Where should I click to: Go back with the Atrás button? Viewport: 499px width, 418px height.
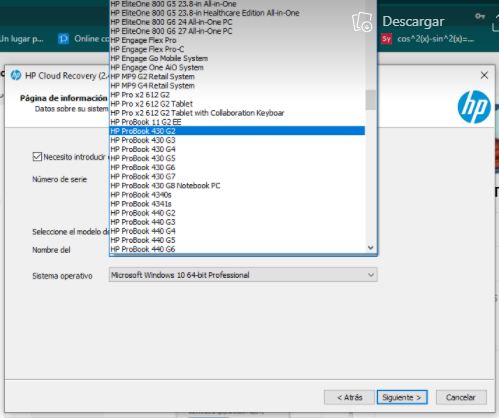[x=349, y=397]
